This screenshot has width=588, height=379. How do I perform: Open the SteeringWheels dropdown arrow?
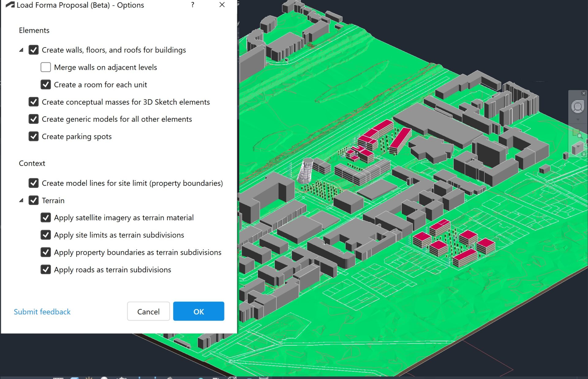(578, 119)
